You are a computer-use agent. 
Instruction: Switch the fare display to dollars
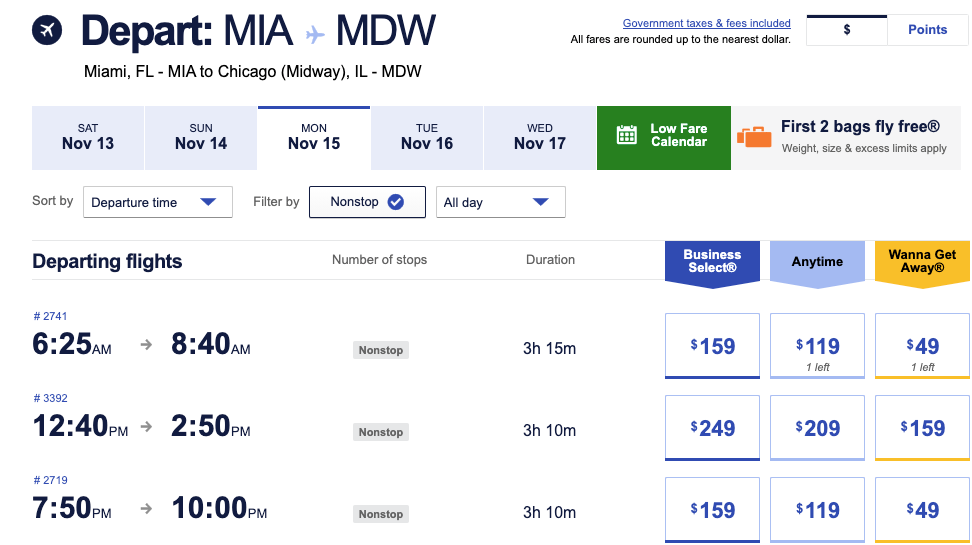[846, 30]
